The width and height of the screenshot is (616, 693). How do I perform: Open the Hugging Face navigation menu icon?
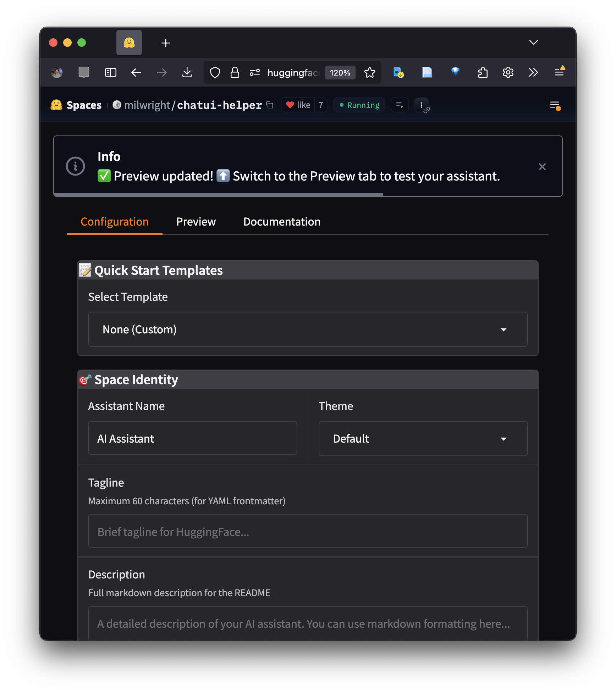(555, 105)
